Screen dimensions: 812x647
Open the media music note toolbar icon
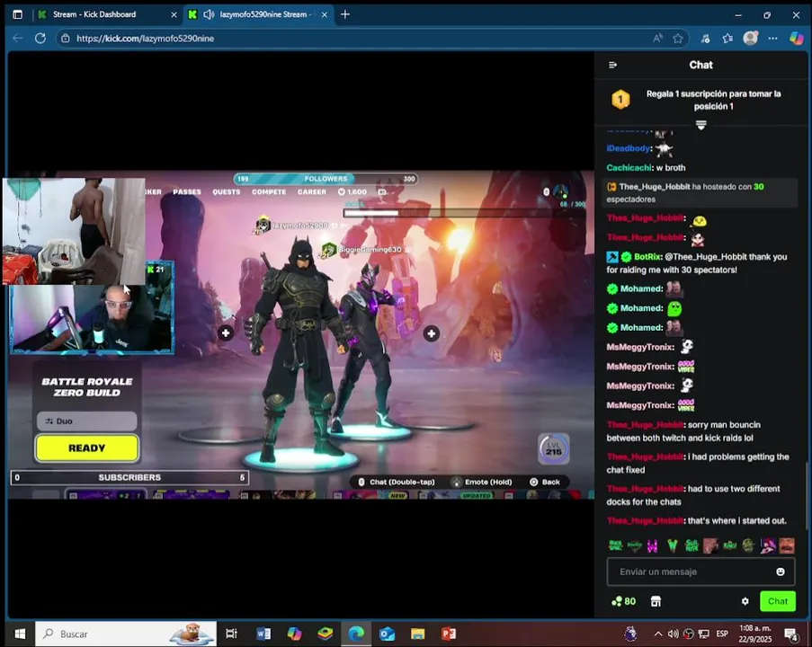tap(705, 39)
